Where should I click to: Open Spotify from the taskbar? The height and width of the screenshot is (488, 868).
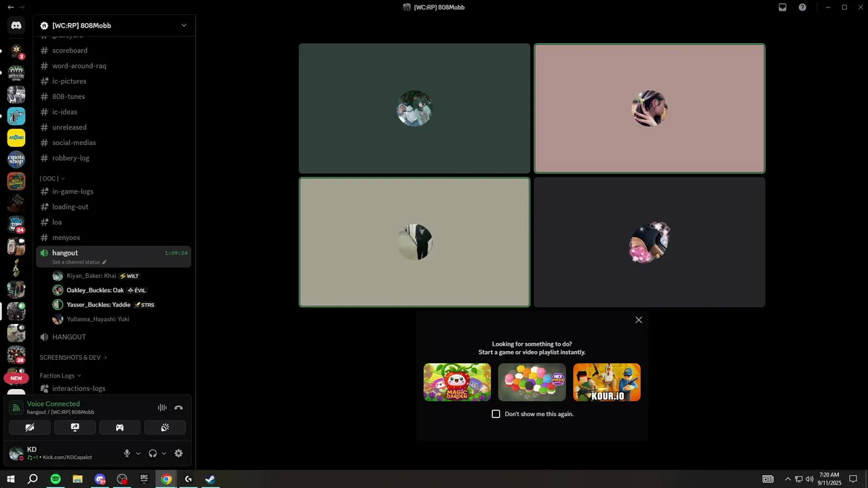point(56,479)
